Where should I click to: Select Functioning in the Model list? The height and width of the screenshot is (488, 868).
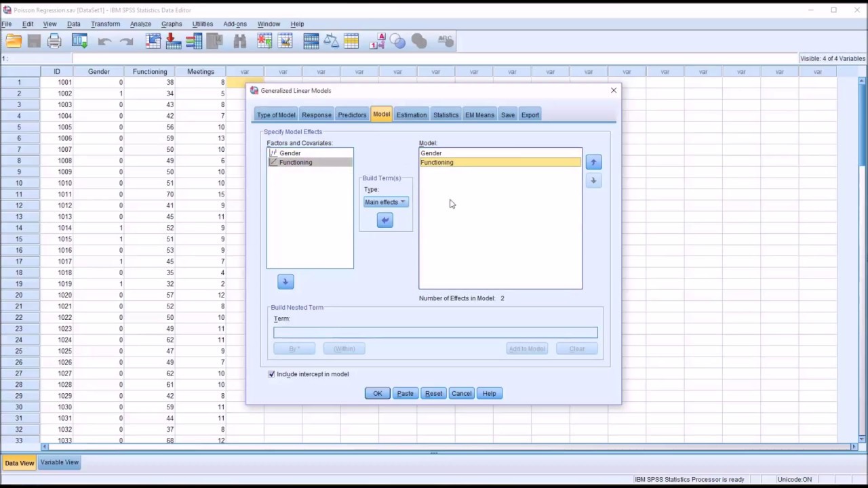click(500, 163)
